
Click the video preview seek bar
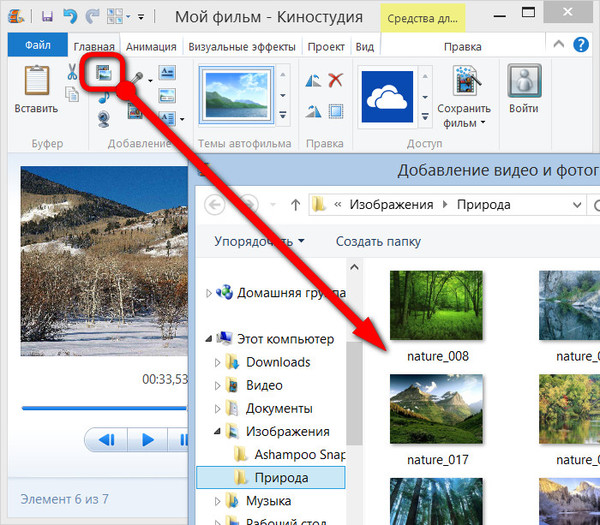[100, 407]
